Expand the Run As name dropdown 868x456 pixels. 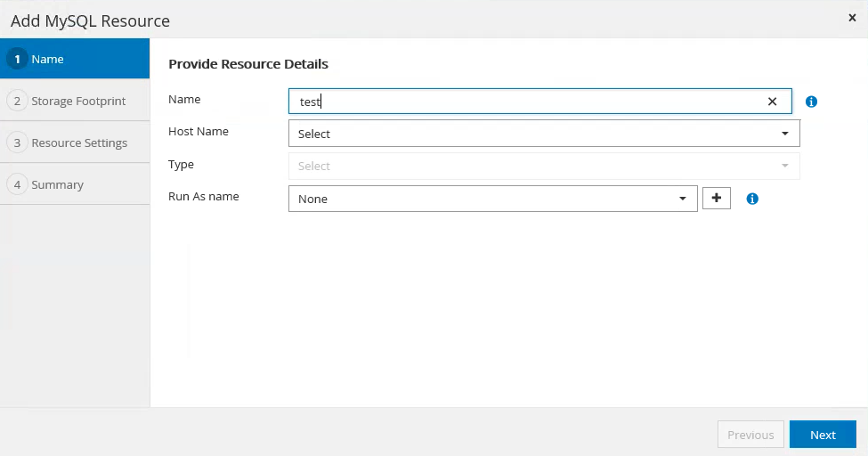pyautogui.click(x=492, y=199)
